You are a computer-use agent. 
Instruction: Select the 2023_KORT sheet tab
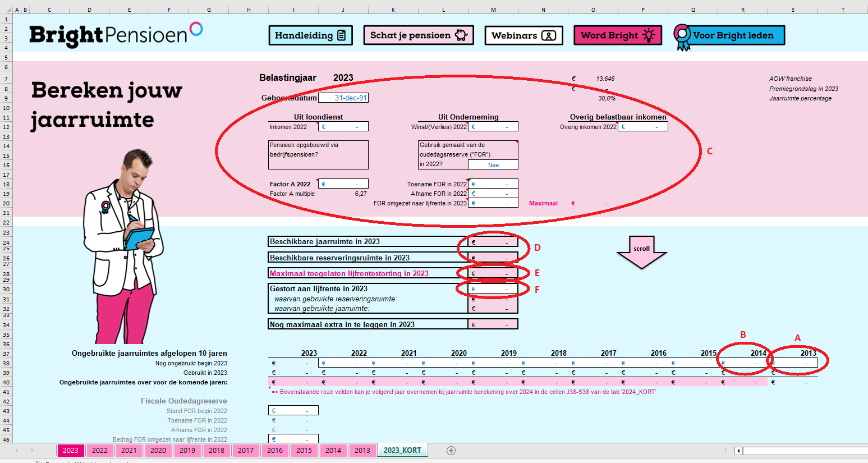402,451
